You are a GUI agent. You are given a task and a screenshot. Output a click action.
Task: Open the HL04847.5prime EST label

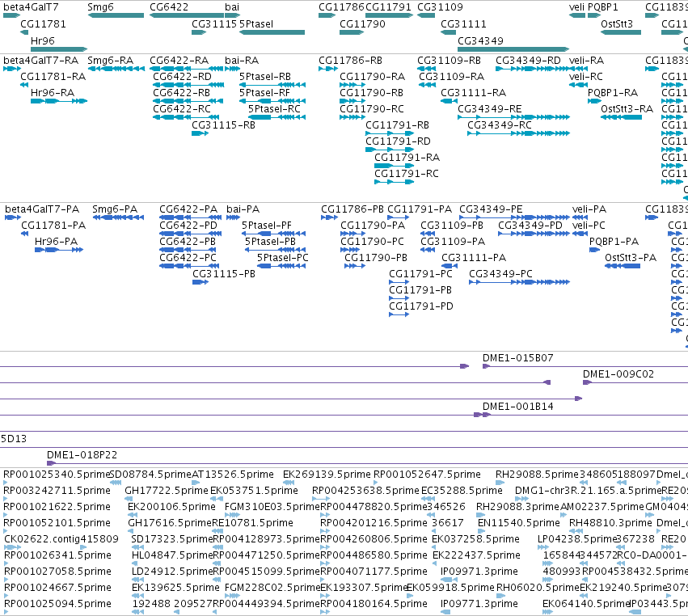coord(172,555)
